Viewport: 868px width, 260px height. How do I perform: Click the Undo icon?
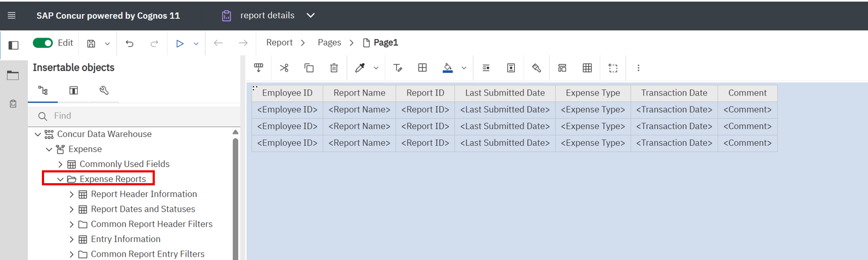click(130, 44)
